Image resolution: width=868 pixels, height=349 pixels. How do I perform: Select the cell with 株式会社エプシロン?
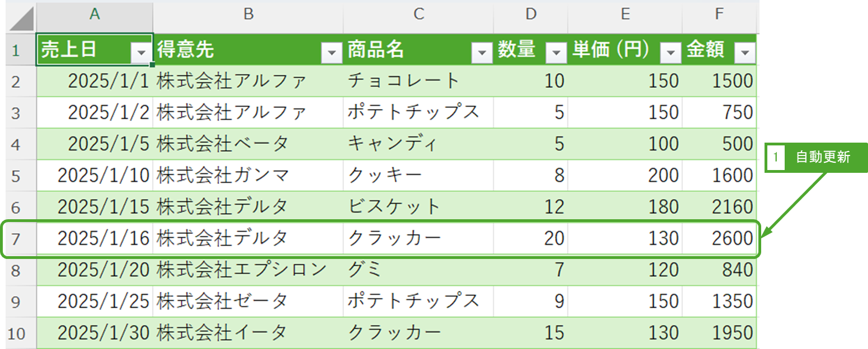242,270
